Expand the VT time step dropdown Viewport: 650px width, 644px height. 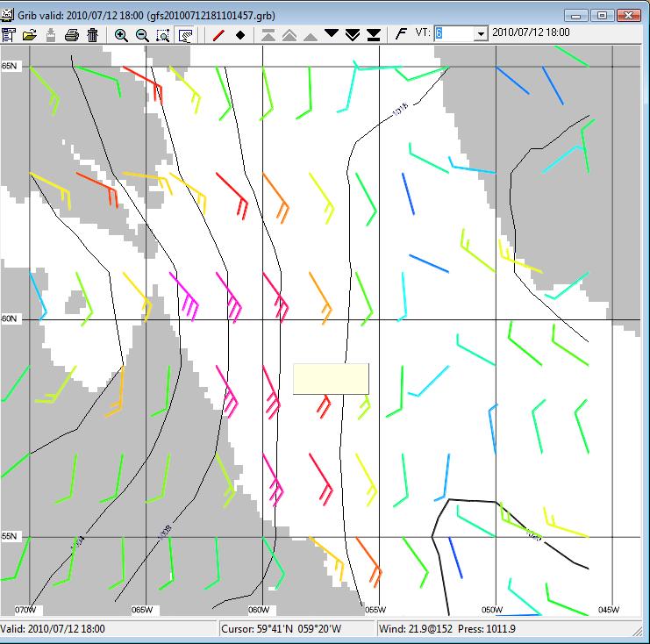[481, 33]
